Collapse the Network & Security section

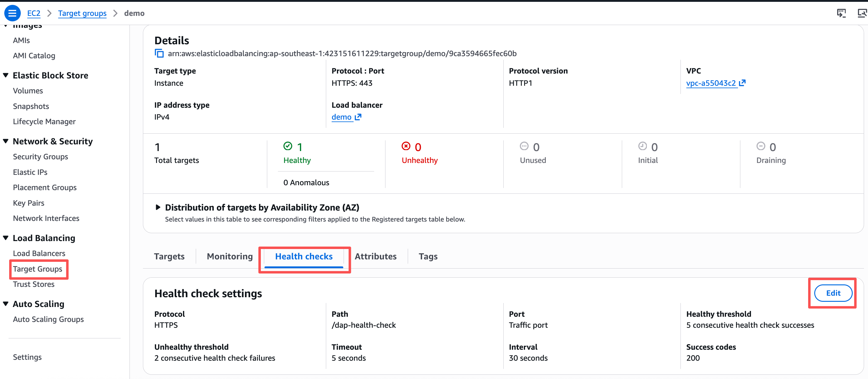click(x=6, y=141)
